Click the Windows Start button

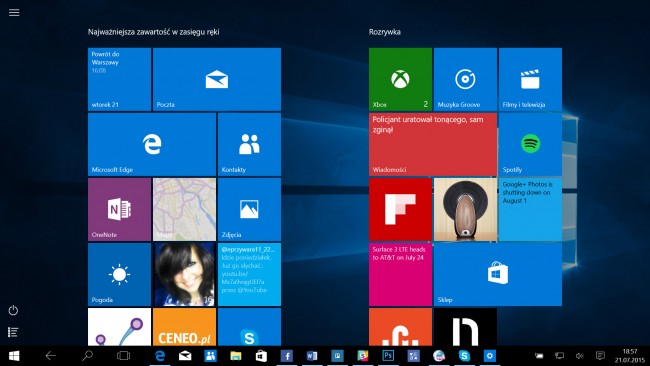[14, 356]
